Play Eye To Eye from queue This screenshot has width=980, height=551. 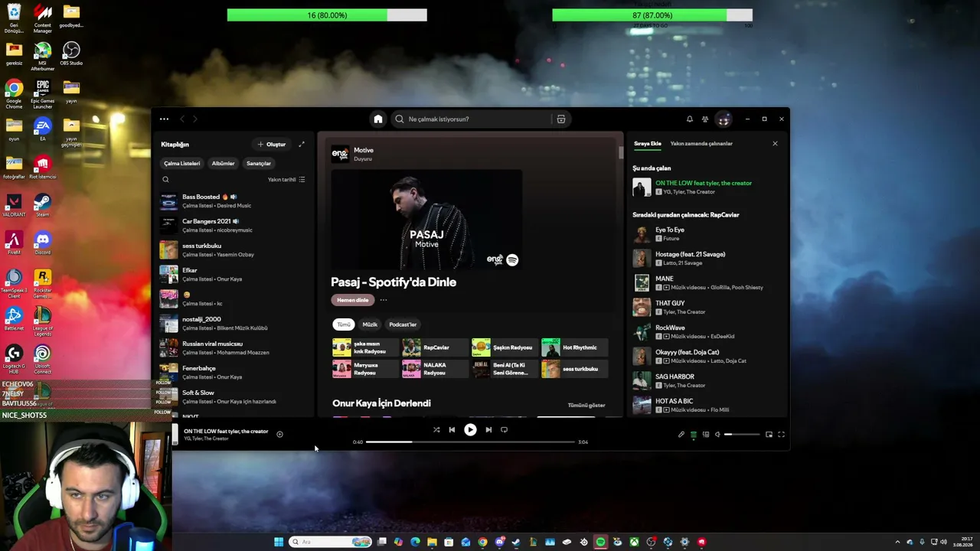pyautogui.click(x=704, y=233)
